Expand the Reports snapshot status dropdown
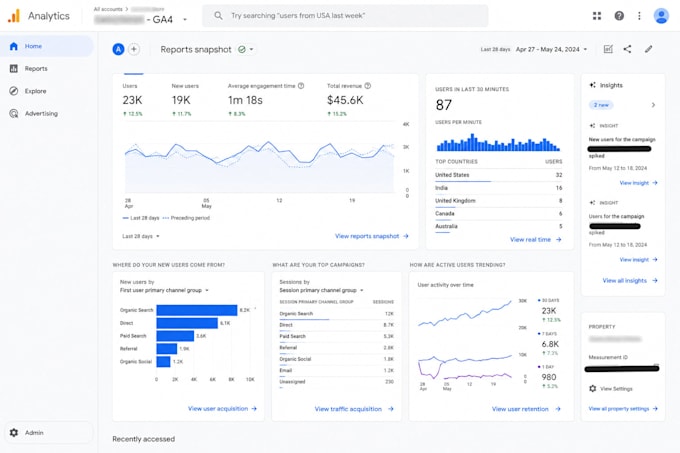Image resolution: width=680 pixels, height=453 pixels. [246, 49]
